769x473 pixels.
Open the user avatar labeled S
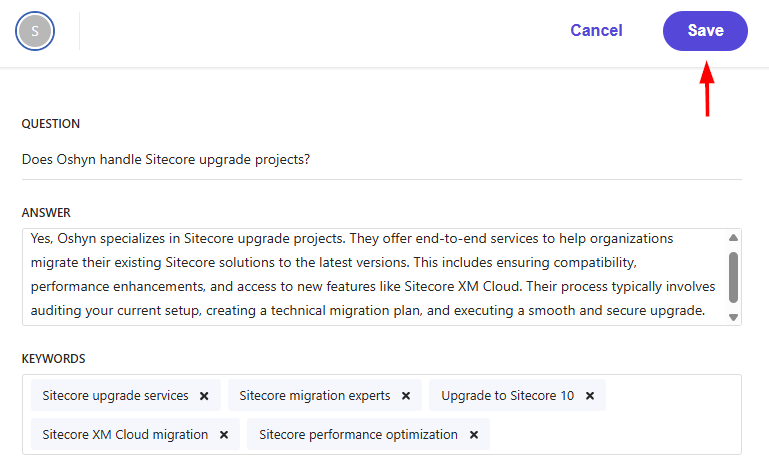pyautogui.click(x=35, y=31)
